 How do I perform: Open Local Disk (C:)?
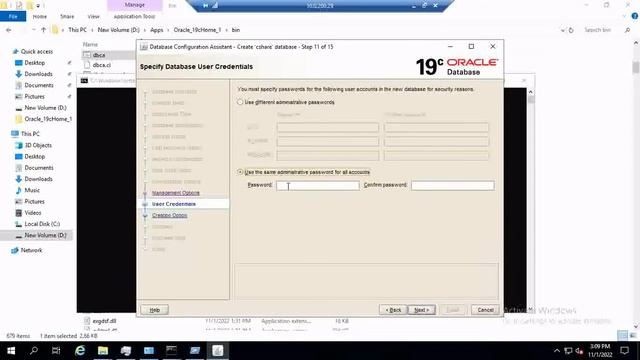click(42, 224)
